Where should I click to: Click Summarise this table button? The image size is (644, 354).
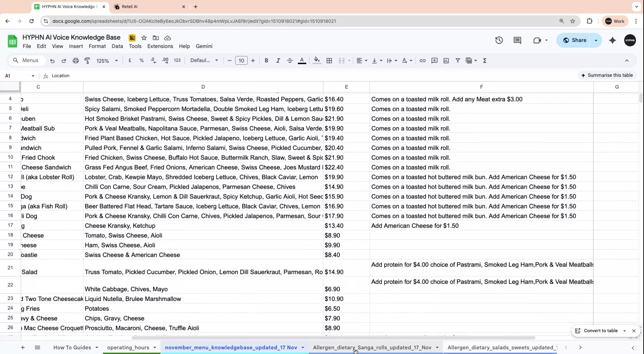(x=606, y=75)
